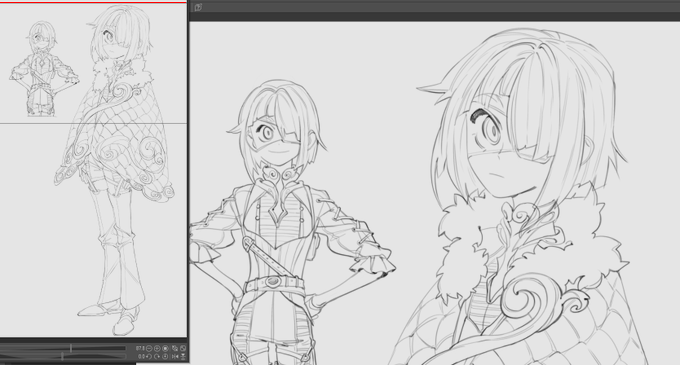Screen dimensions: 680x365
Task: Click the small icon in the canvas tab bar
Action: [198, 7]
